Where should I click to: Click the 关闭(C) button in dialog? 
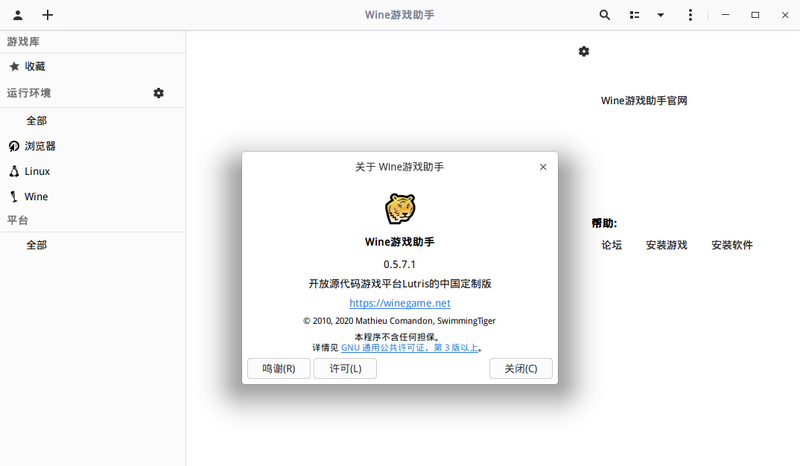(x=521, y=368)
